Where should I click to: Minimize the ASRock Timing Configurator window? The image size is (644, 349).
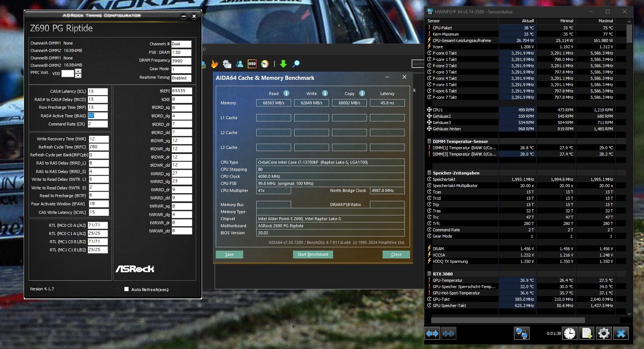(x=183, y=16)
